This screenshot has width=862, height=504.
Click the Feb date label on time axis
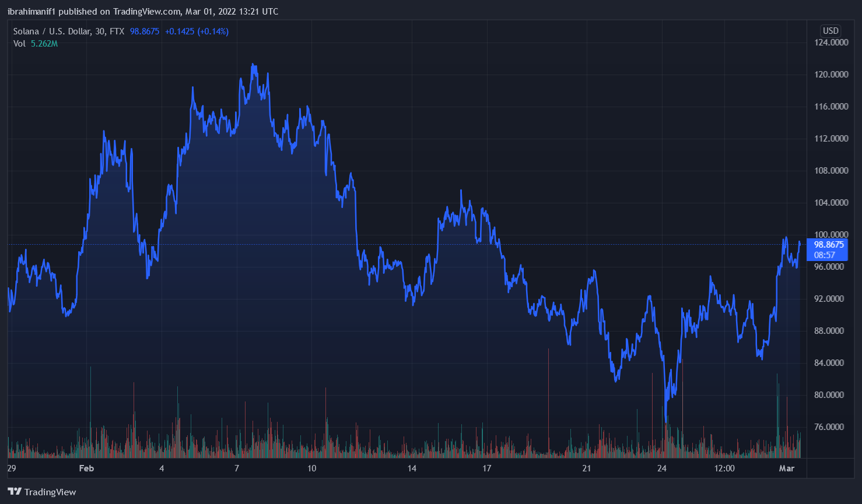tap(86, 468)
